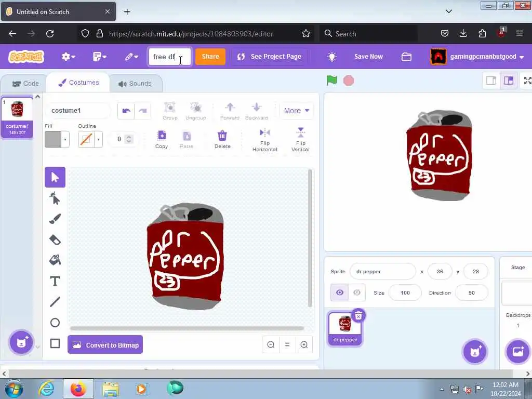Click the Outline no-color swatch
532x399 pixels.
click(86, 139)
